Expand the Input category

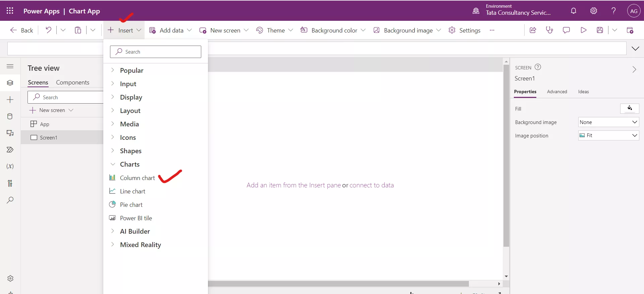pos(113,83)
